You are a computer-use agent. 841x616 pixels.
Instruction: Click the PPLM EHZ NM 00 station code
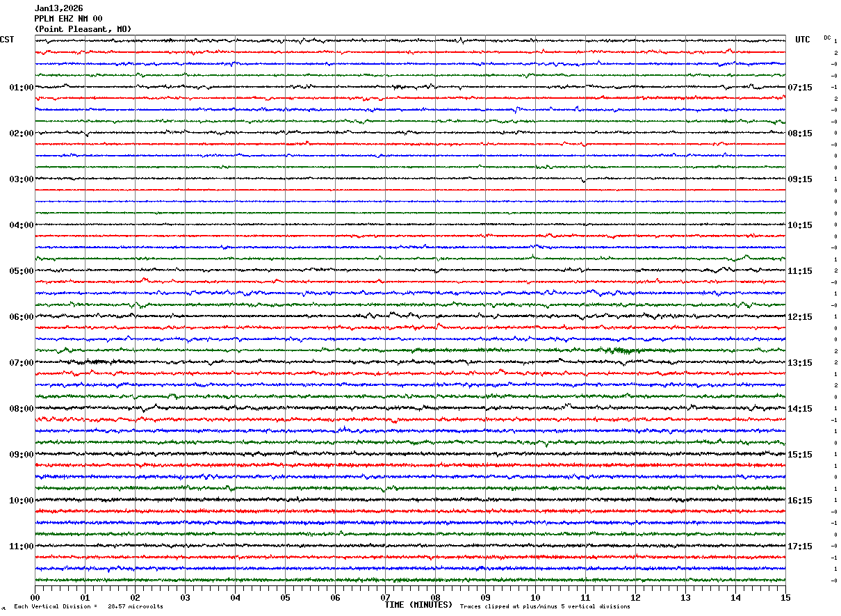pos(68,19)
